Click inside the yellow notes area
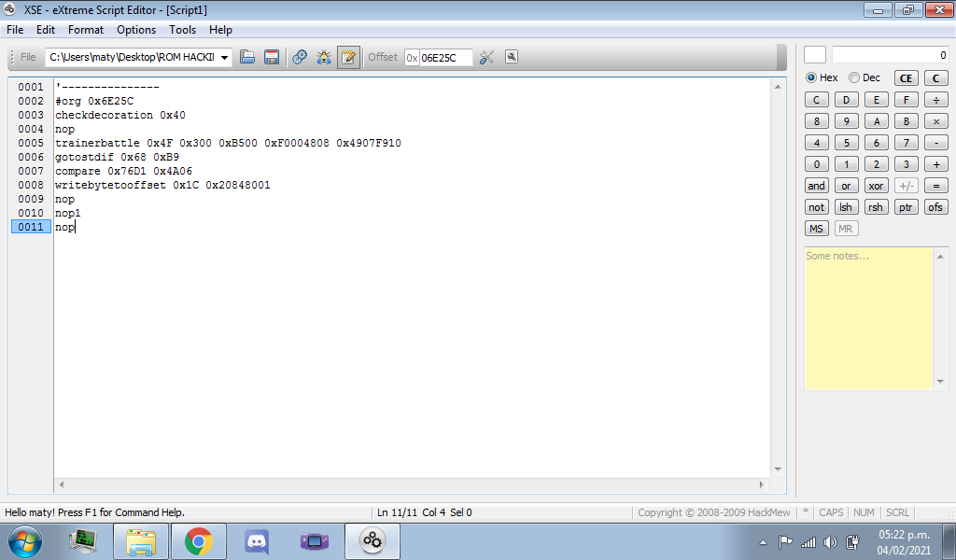This screenshot has width=956, height=560. 868,317
